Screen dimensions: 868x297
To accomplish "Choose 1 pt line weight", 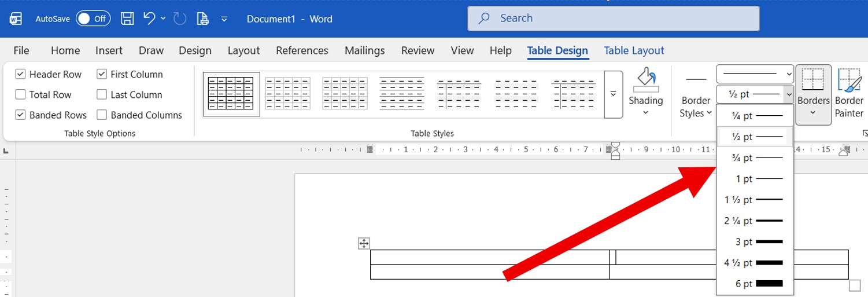I will (x=755, y=179).
